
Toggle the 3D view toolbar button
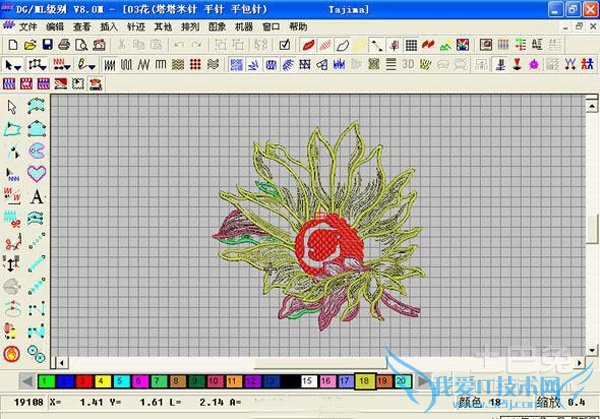tap(408, 64)
